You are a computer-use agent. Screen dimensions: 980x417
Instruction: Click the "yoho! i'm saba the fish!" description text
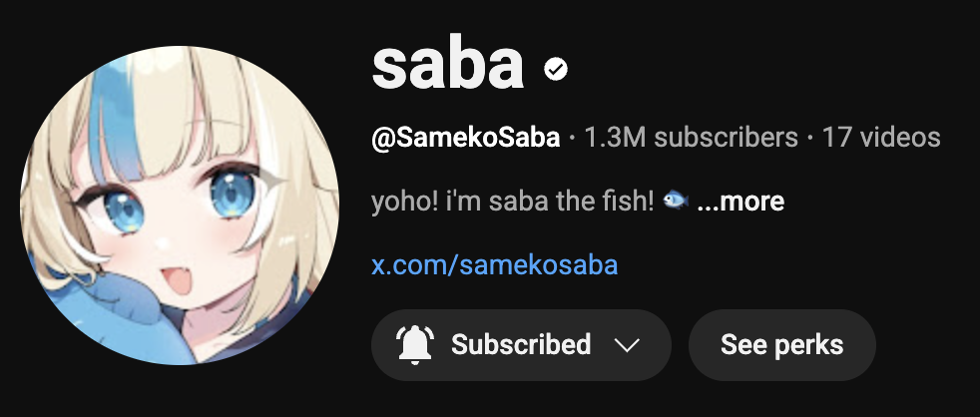point(512,202)
